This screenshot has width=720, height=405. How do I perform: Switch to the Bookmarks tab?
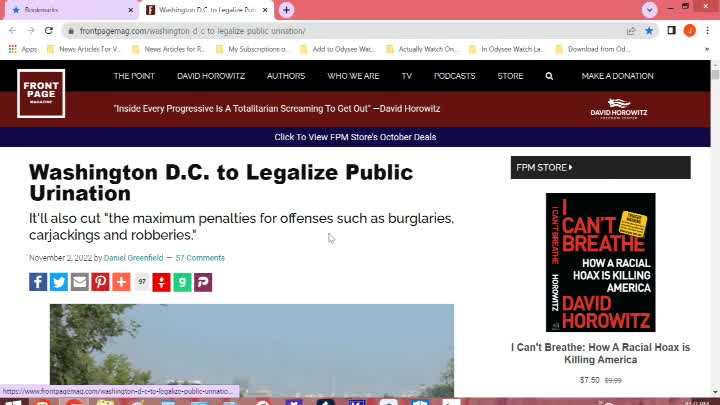(x=71, y=10)
